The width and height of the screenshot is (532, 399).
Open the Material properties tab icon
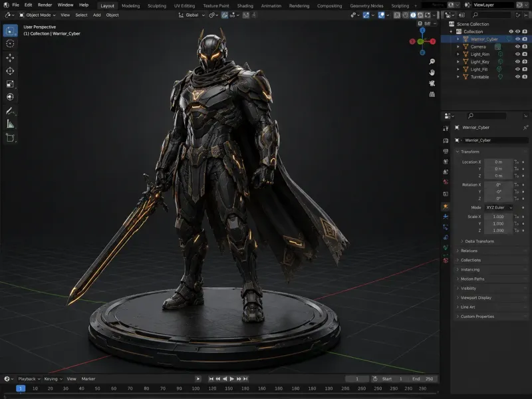click(x=446, y=260)
